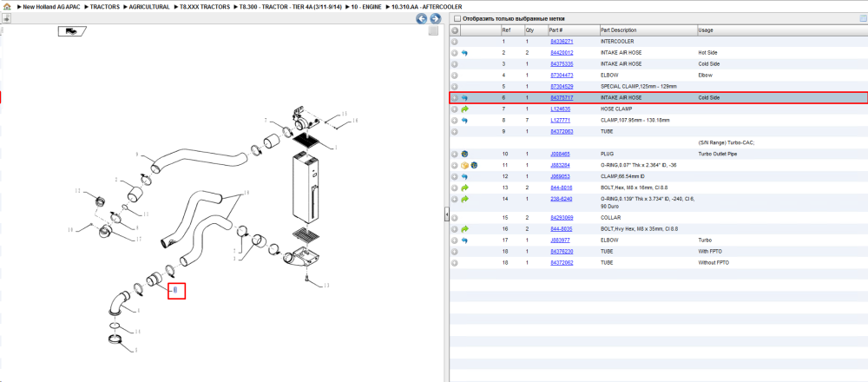Click the green arrow icon on row 844-8016
868x382 pixels.
point(464,188)
